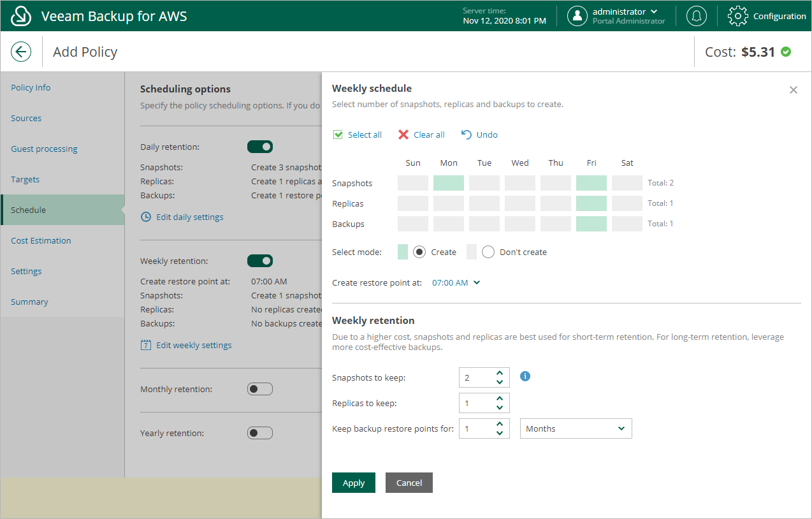
Task: Click the gray Don't create swatch
Action: click(x=472, y=252)
